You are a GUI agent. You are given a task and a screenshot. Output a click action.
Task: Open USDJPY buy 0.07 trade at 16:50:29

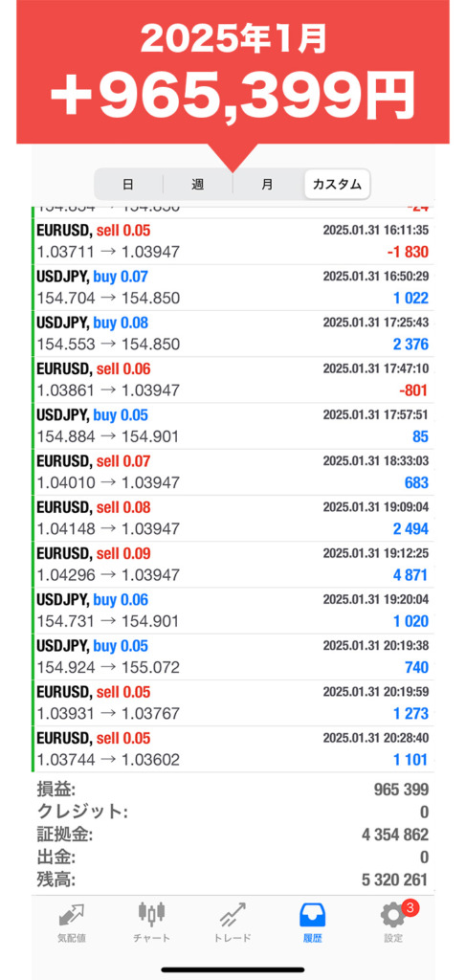click(233, 287)
